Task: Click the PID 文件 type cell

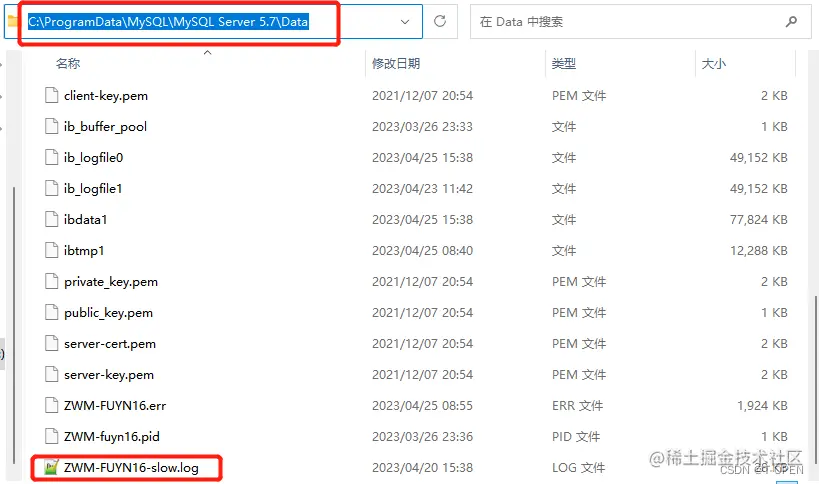Action: click(576, 436)
